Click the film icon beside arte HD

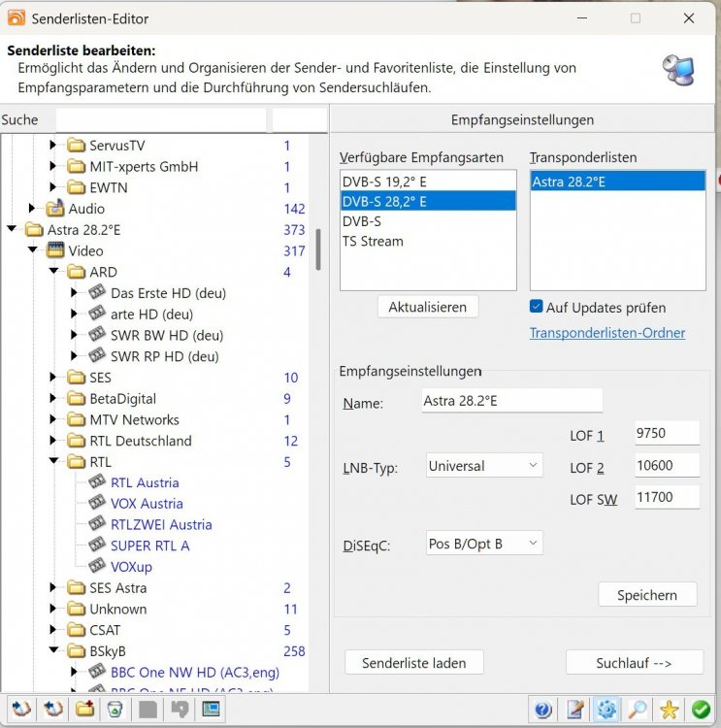coord(97,314)
